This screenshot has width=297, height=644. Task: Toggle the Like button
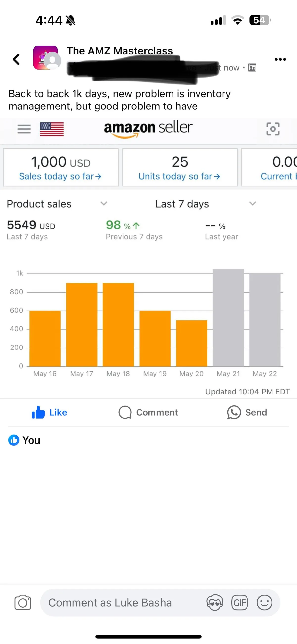coord(49,412)
